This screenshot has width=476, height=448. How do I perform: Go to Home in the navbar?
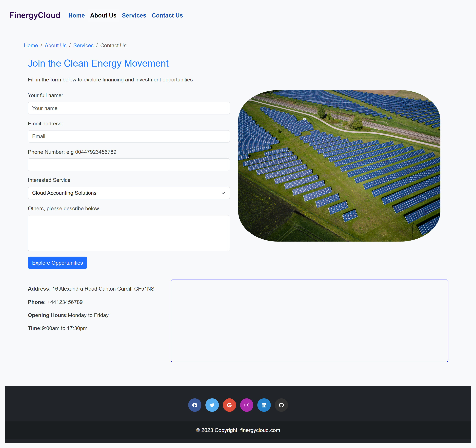[x=76, y=16]
